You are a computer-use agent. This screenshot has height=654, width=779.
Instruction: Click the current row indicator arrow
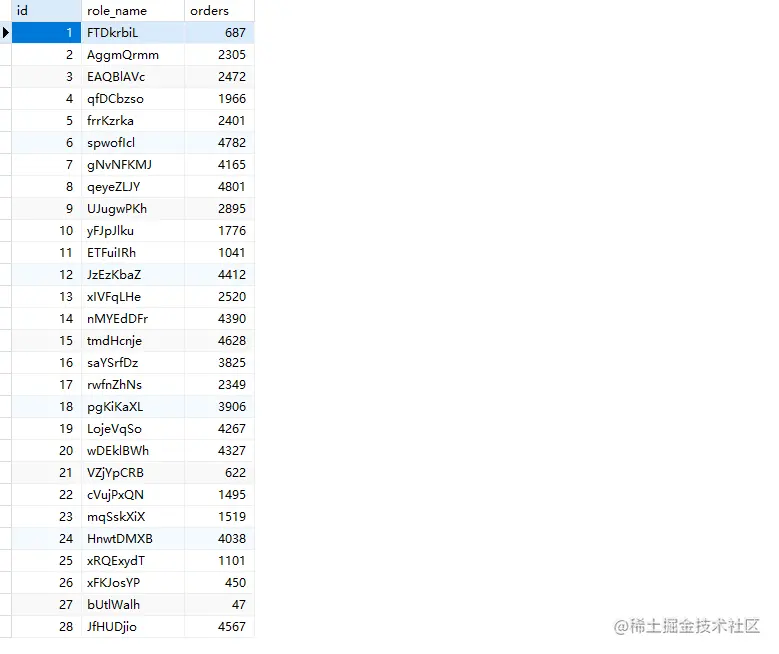pos(5,33)
